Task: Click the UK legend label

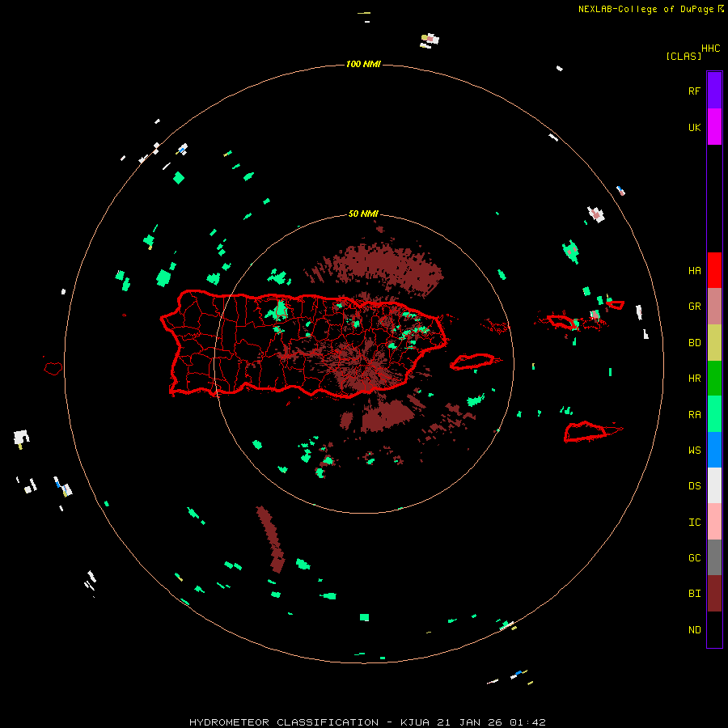Action: coord(694,127)
